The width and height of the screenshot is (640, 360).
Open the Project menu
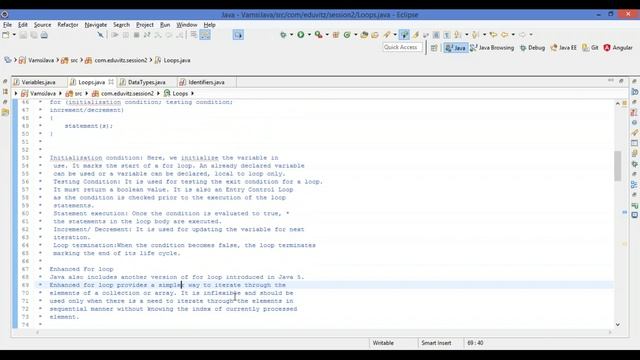pos(145,25)
